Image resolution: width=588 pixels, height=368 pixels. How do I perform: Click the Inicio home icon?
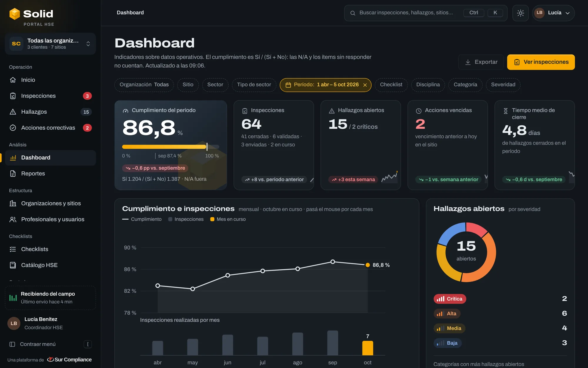[13, 80]
